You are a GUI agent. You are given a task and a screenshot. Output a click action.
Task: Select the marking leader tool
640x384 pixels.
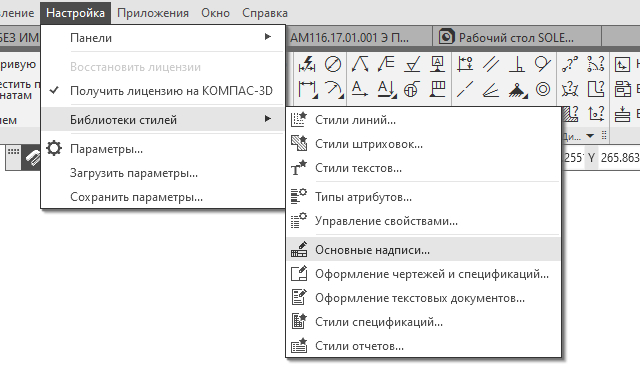[x=386, y=64]
